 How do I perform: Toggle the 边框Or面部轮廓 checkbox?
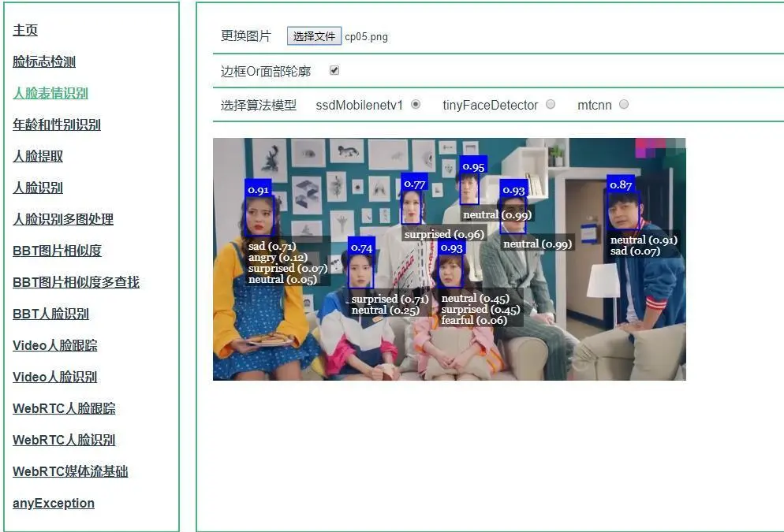click(x=334, y=70)
